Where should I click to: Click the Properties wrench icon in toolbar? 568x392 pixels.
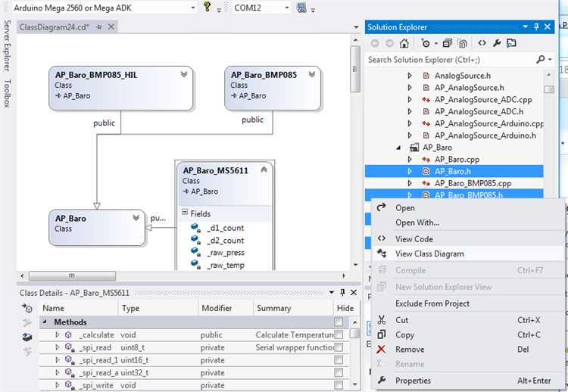point(497,43)
